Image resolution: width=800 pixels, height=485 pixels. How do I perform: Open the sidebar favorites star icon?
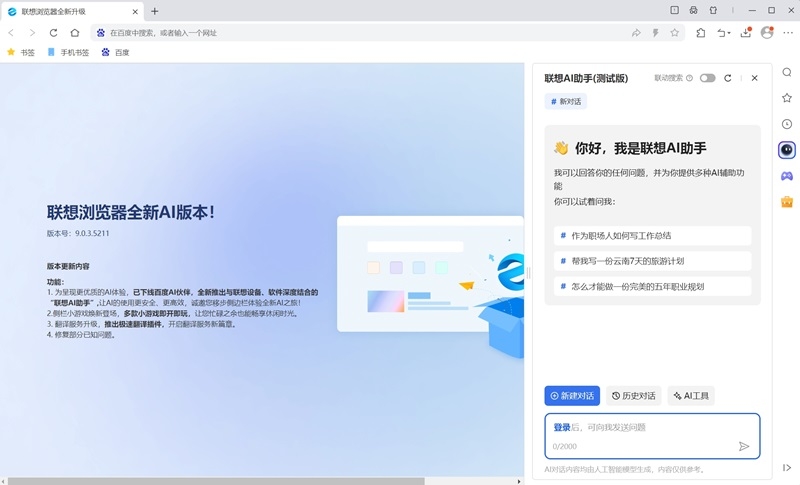point(787,97)
